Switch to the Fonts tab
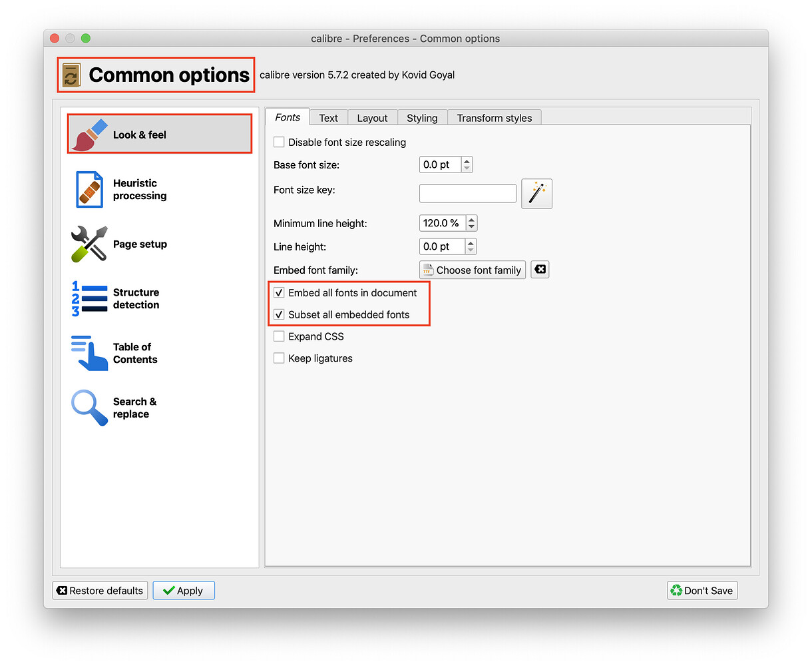 click(x=288, y=117)
